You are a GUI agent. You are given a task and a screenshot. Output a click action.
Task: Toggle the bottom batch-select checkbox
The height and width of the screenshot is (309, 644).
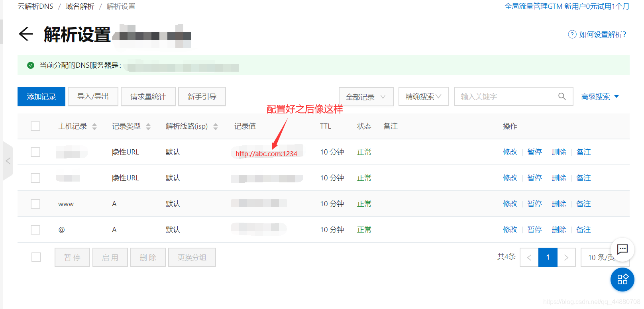pyautogui.click(x=36, y=257)
